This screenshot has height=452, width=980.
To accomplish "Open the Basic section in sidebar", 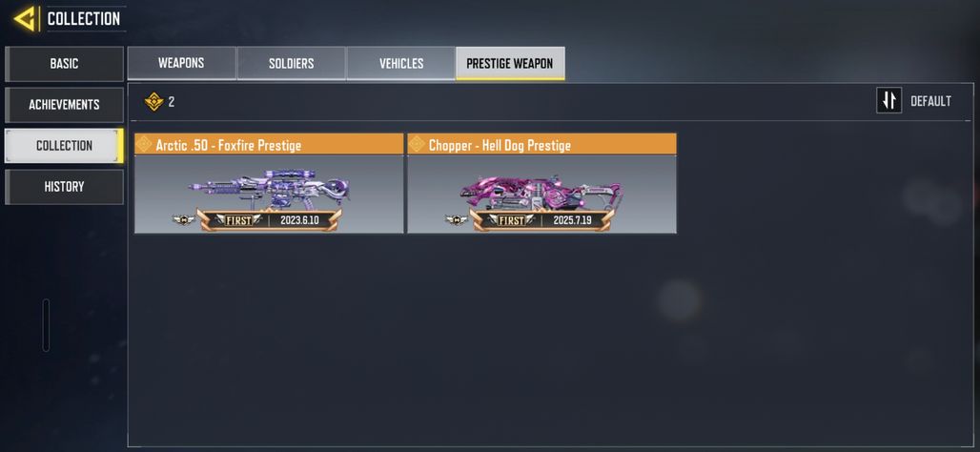I will [65, 64].
